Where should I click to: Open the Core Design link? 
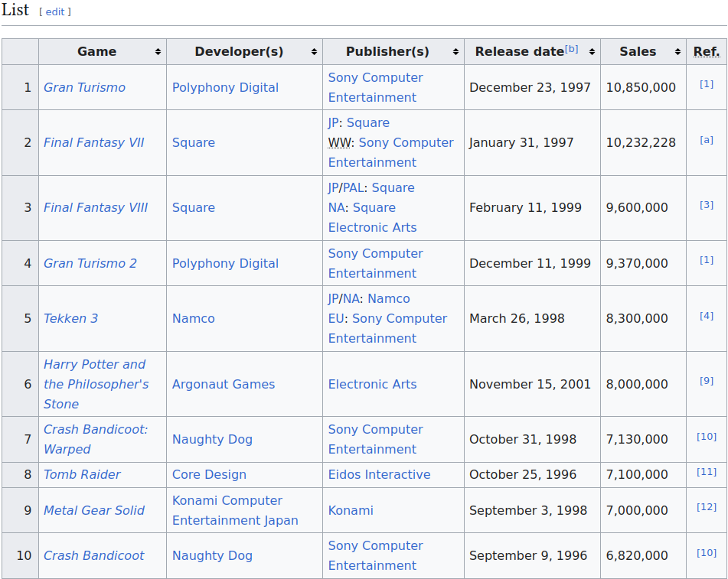pos(209,475)
